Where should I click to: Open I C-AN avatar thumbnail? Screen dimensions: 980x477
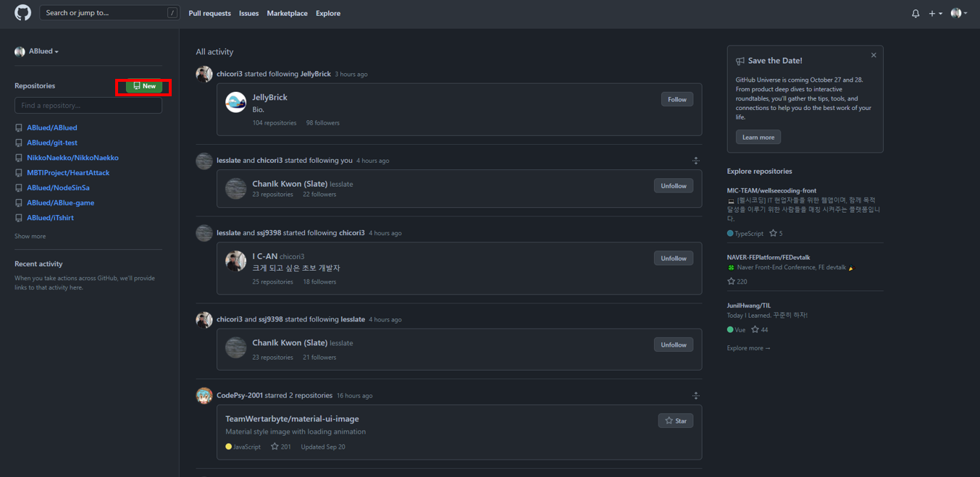pyautogui.click(x=235, y=261)
